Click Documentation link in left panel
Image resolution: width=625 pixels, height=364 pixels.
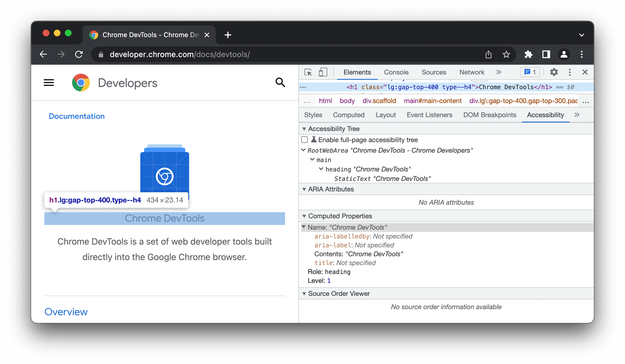[77, 116]
